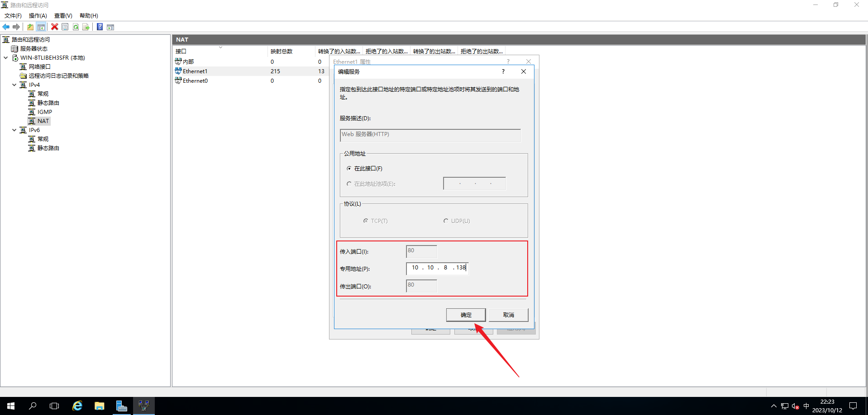
Task: Select the NAT tree node
Action: tap(43, 121)
